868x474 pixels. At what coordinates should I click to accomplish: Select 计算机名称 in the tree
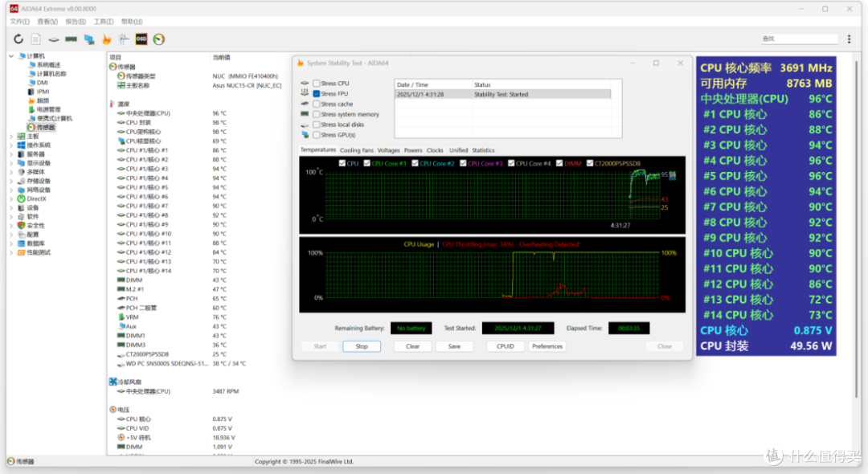pyautogui.click(x=51, y=74)
